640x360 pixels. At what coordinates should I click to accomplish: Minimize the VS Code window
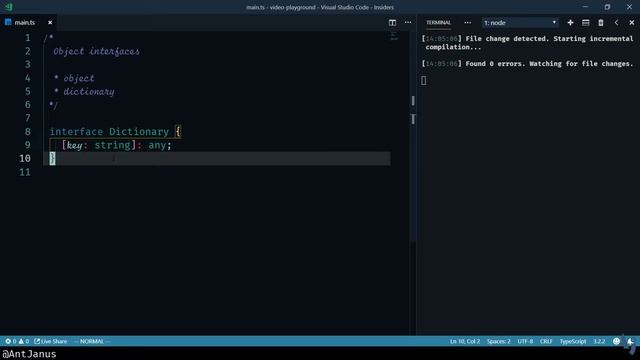tap(585, 7)
